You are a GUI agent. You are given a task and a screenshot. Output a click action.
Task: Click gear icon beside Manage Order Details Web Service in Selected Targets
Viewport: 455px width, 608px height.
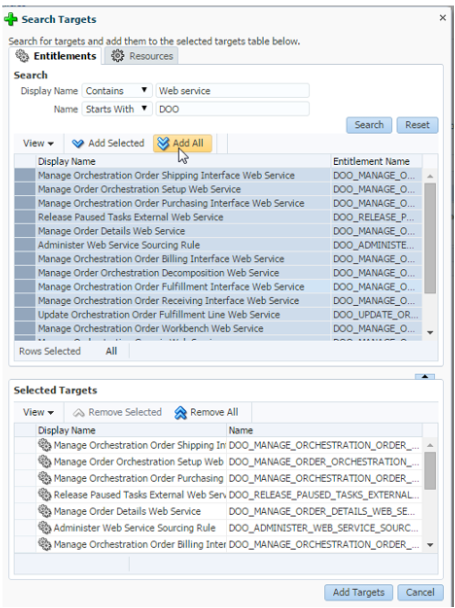point(45,511)
